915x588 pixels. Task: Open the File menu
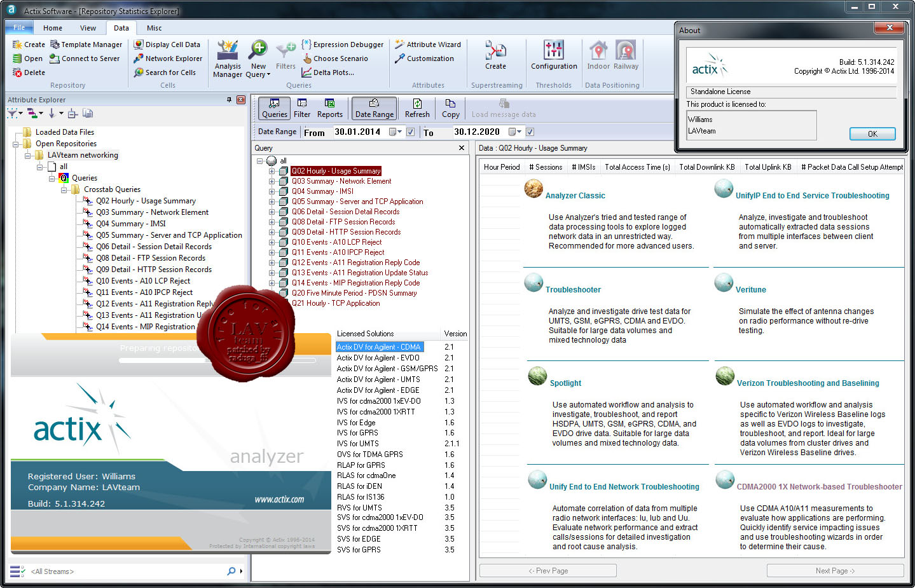(19, 27)
